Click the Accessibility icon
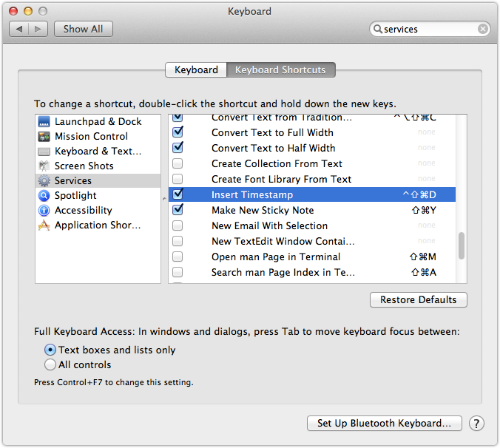This screenshot has width=500, height=448. (x=44, y=210)
